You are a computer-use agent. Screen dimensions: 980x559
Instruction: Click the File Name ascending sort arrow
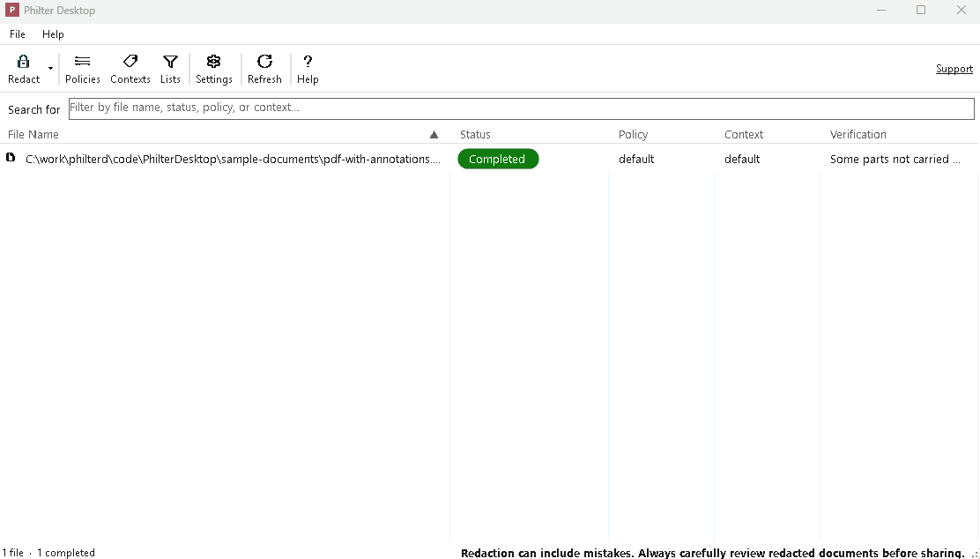(x=434, y=134)
